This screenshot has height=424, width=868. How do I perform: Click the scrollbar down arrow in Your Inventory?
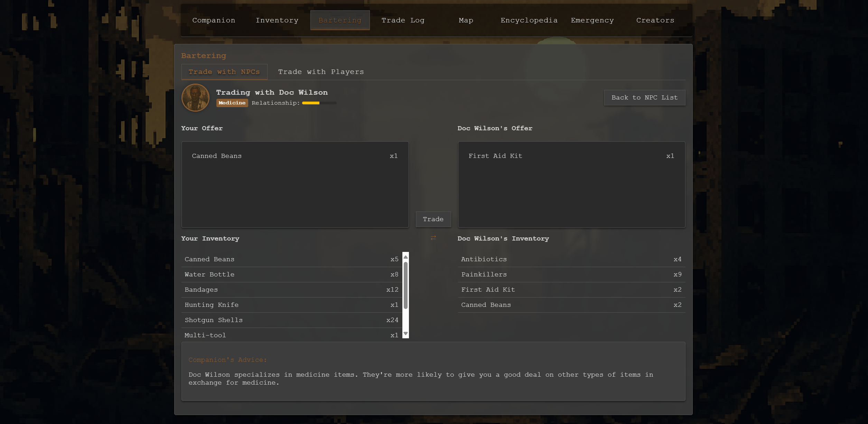click(x=405, y=333)
